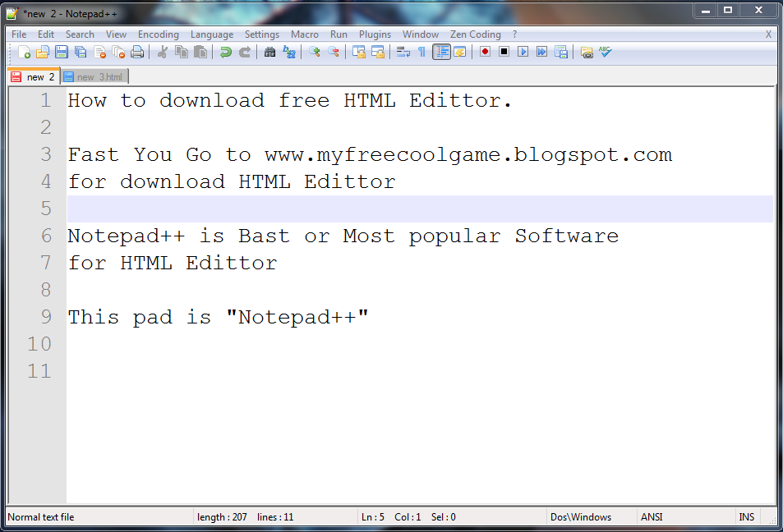This screenshot has width=783, height=532.
Task: Open the Encoding menu
Action: [x=158, y=34]
